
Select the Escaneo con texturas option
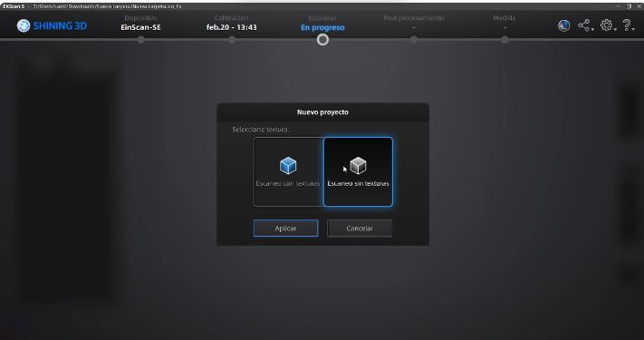coord(288,171)
